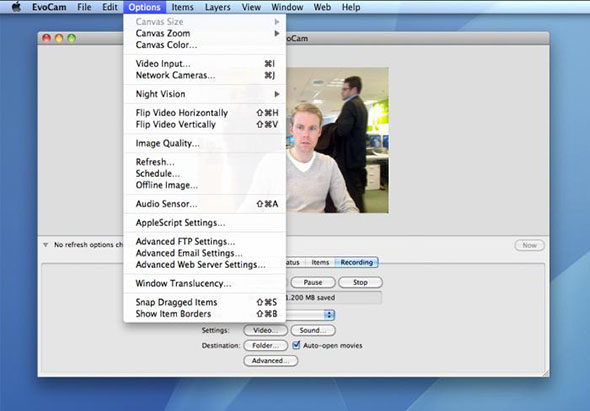Screen dimensions: 590x411
Task: Open the Items menu
Action: pyautogui.click(x=182, y=7)
